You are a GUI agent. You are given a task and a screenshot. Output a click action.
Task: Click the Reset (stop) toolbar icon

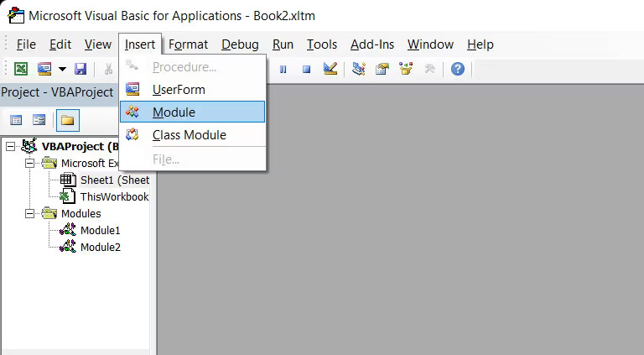pyautogui.click(x=306, y=69)
